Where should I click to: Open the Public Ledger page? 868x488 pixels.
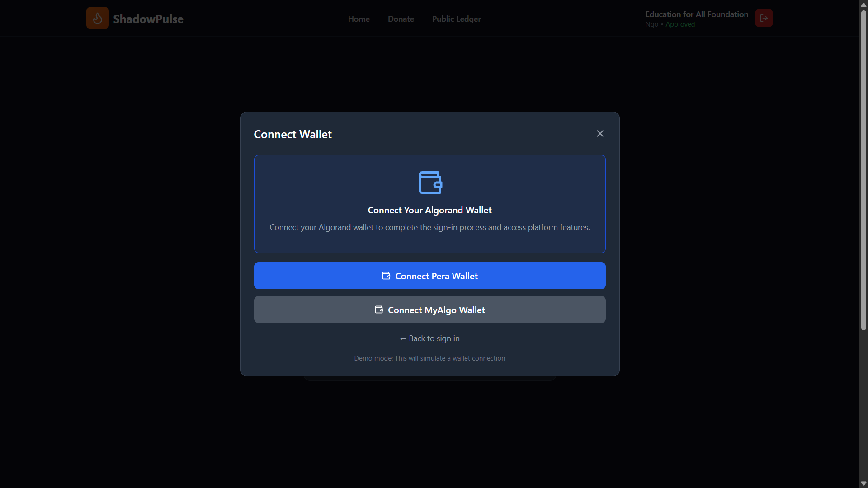pos(456,19)
